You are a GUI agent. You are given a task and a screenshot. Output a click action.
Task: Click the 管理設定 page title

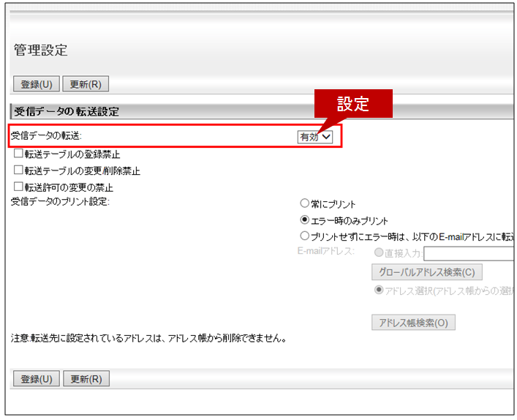tap(41, 50)
